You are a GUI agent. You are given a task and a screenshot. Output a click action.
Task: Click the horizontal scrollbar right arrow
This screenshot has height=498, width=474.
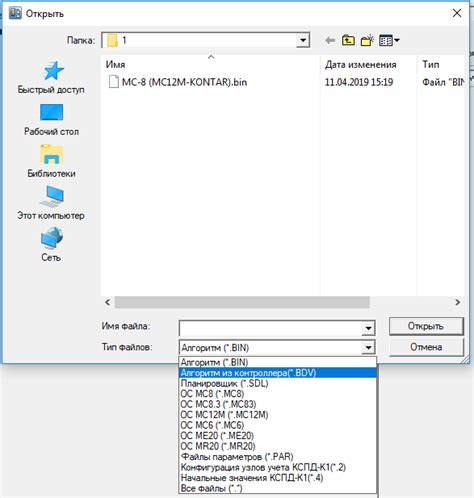pyautogui.click(x=458, y=302)
